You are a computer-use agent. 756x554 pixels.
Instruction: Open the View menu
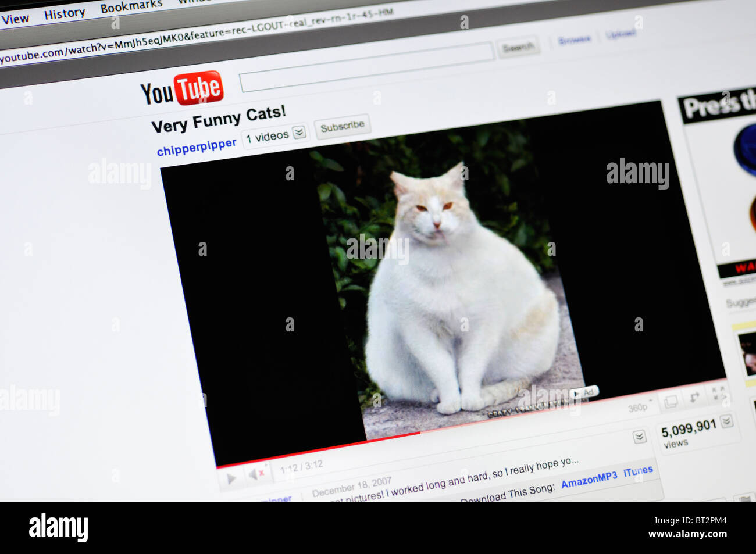point(15,19)
